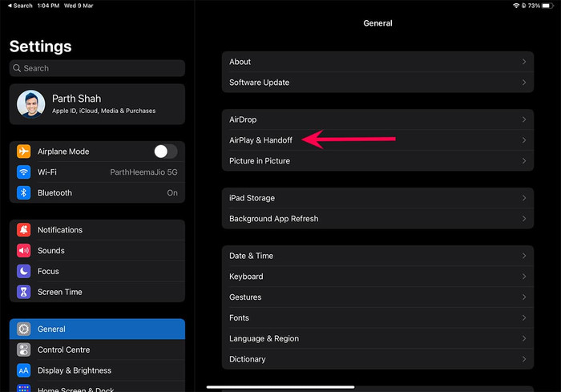The image size is (561, 392).
Task: Tap the red Notifications bell icon
Action: [x=23, y=230]
